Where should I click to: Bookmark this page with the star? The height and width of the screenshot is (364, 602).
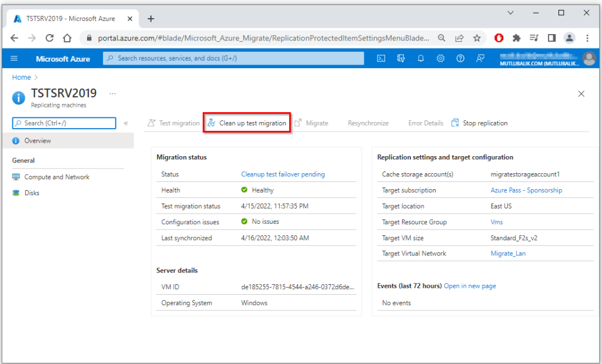tap(477, 38)
